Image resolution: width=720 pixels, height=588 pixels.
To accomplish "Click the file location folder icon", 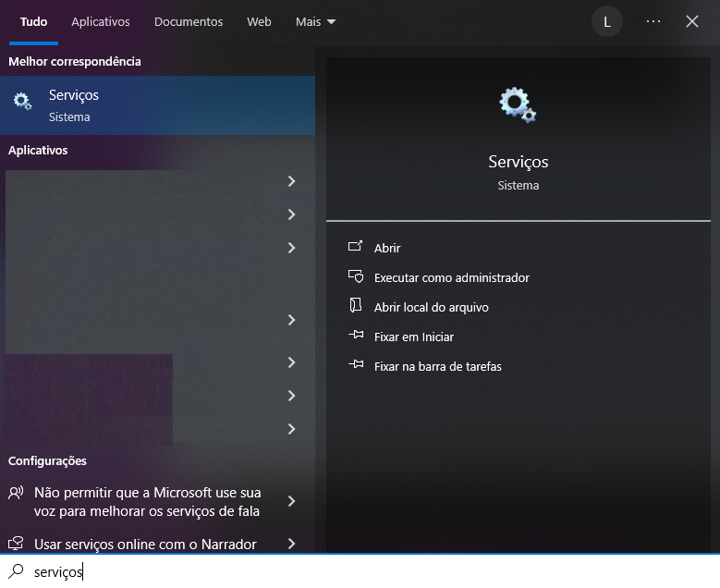I will (x=356, y=305).
